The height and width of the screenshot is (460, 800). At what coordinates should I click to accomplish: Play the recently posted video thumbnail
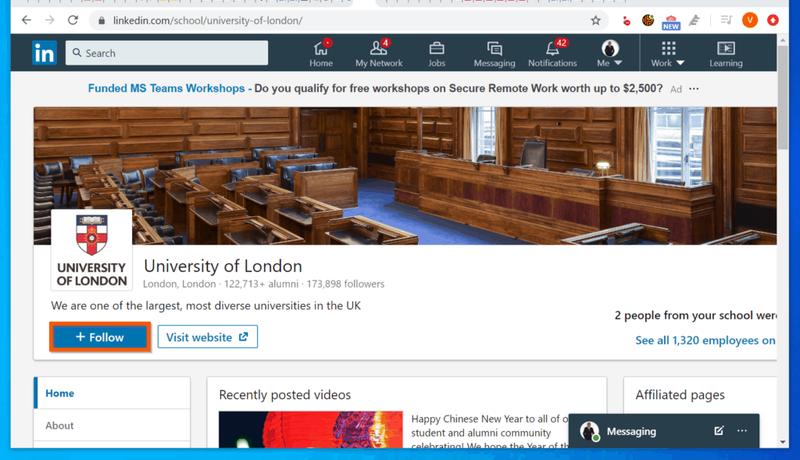[x=311, y=429]
